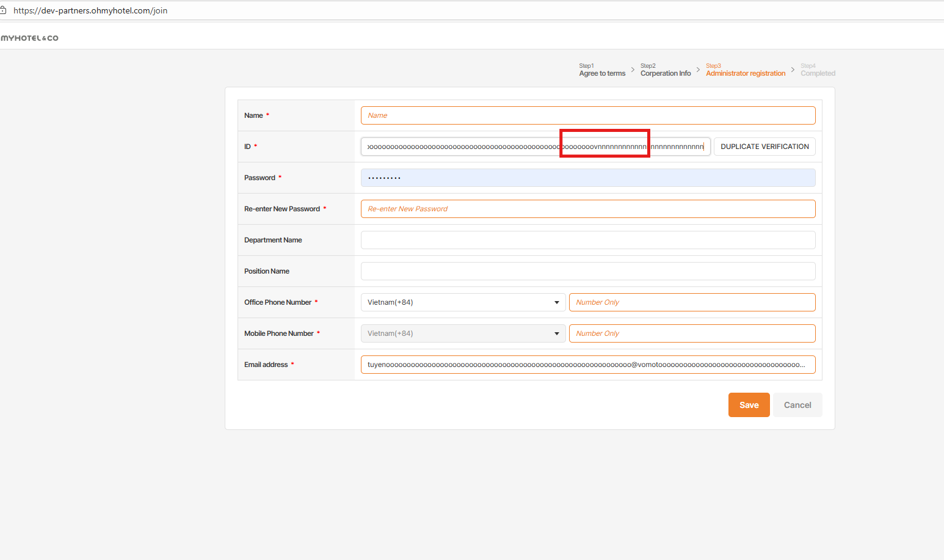Focus the Office Phone Number field
The image size is (944, 560).
(692, 302)
